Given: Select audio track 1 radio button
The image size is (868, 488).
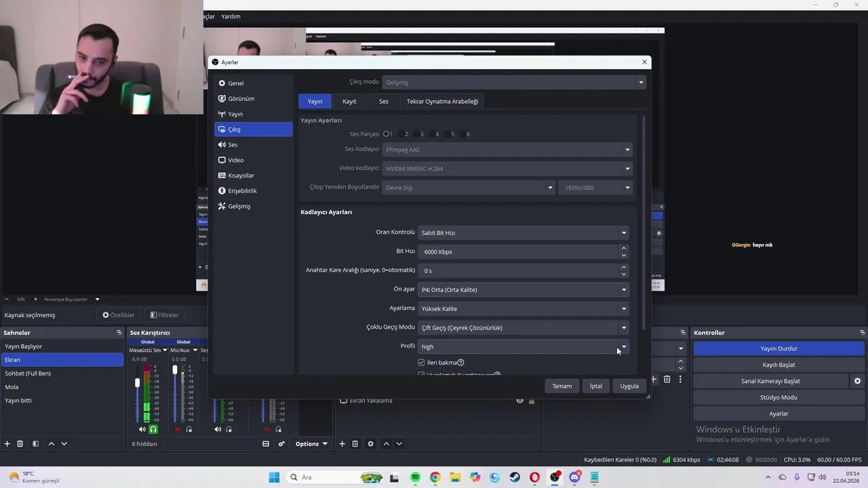Looking at the screenshot, I should pos(387,134).
